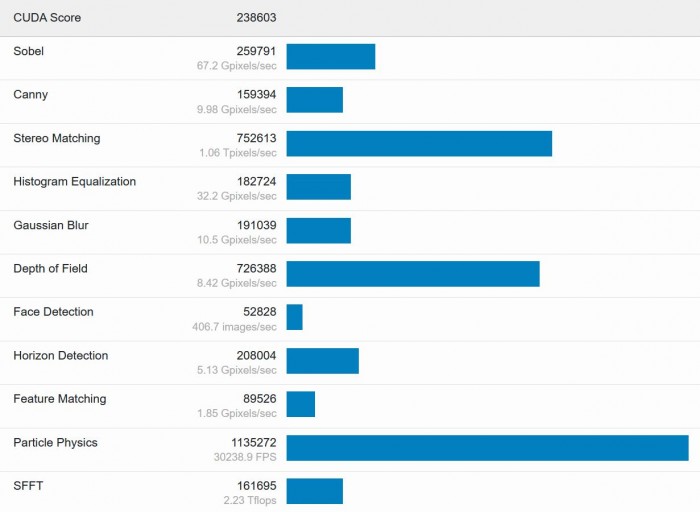
Task: Click the Stereo Matching result bar
Action: (419, 143)
